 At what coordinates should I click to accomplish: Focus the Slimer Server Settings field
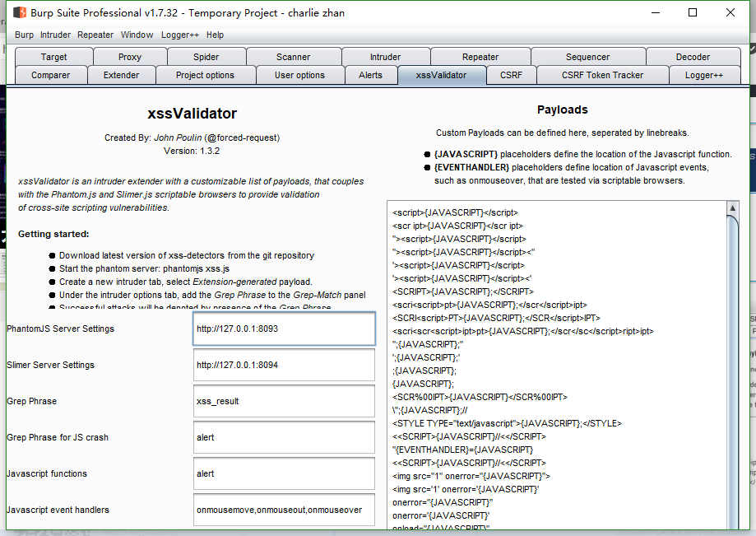tap(284, 365)
